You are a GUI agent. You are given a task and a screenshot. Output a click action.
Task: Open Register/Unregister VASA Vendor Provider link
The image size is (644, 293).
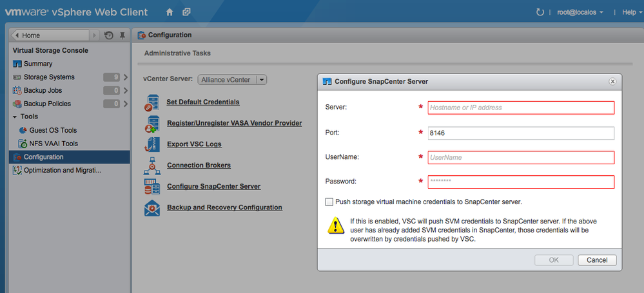coord(234,123)
